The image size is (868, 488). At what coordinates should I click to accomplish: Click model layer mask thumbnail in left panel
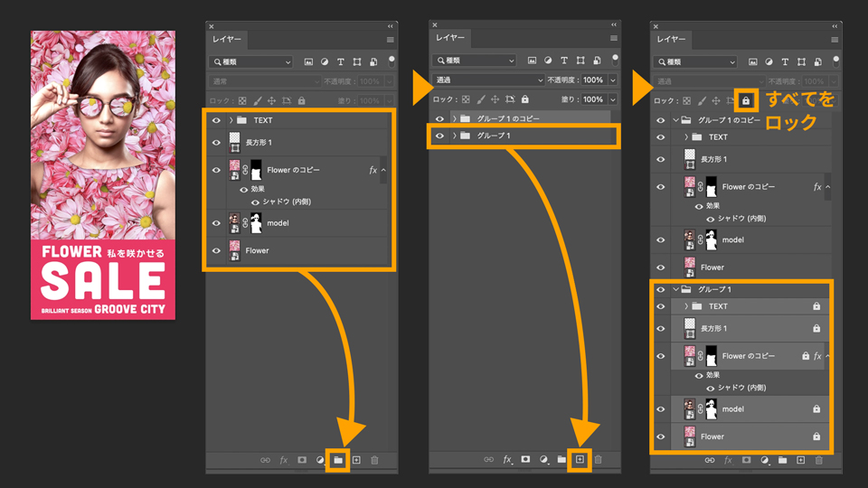[256, 223]
